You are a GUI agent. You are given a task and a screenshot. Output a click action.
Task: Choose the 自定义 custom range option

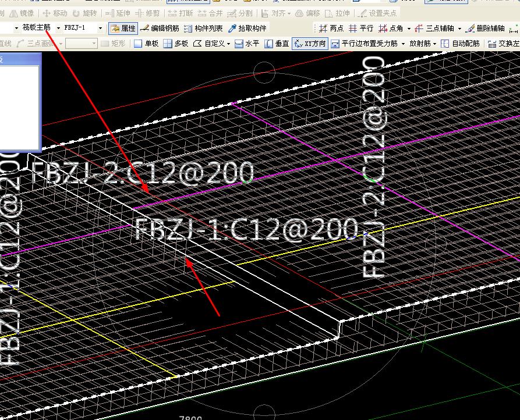pyautogui.click(x=209, y=44)
